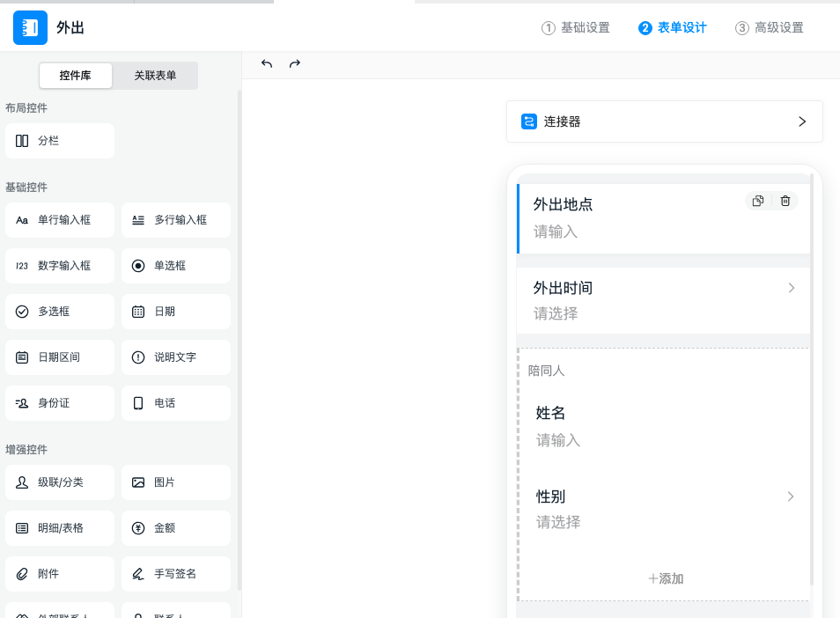Add a 多行输入框 control

tap(176, 220)
